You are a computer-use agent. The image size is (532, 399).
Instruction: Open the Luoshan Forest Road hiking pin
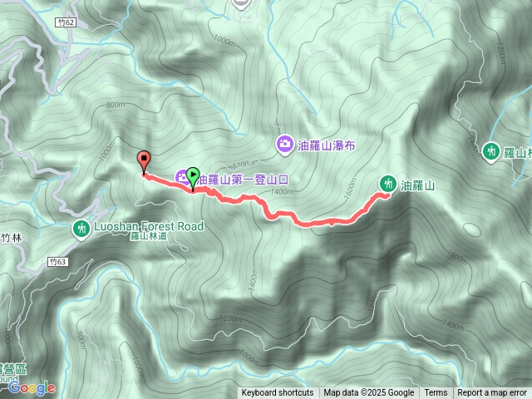pyautogui.click(x=81, y=229)
